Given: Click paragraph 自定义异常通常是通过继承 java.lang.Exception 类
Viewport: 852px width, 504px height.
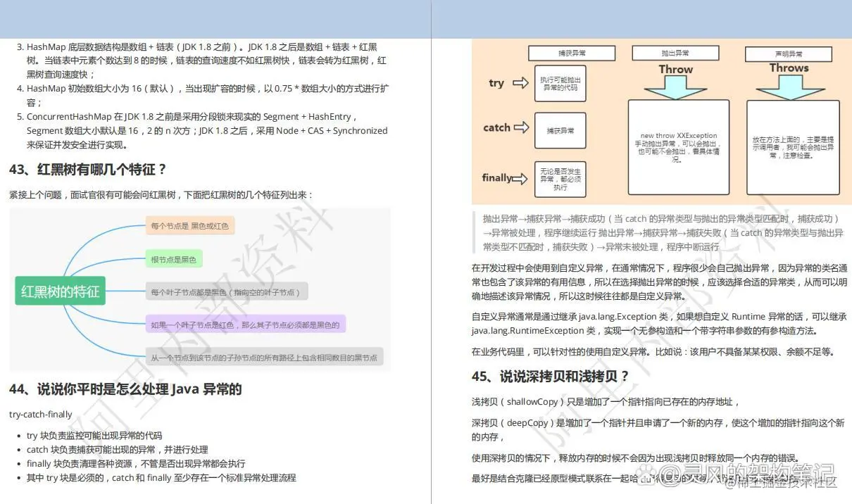Looking at the screenshot, I should 659,324.
